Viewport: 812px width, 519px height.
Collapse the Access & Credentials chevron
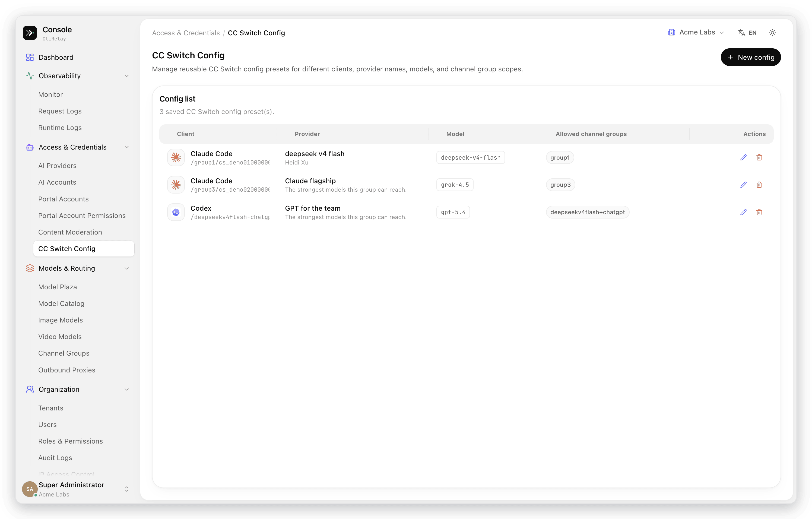[127, 147]
